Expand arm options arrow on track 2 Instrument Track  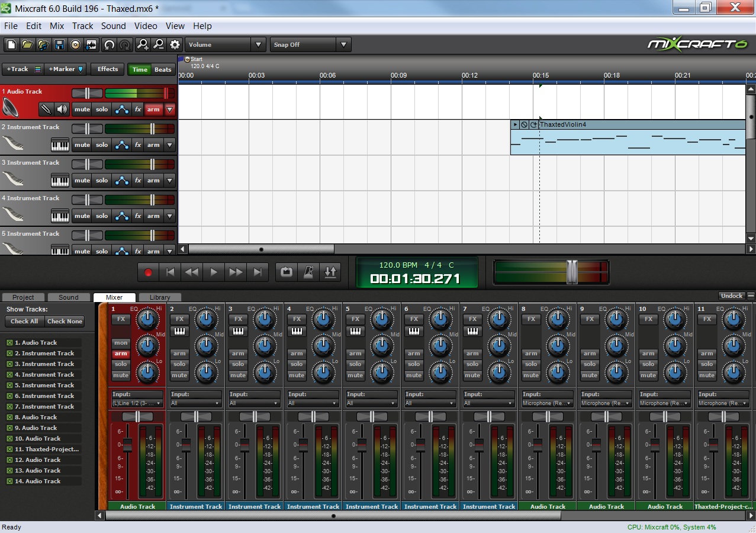(170, 145)
